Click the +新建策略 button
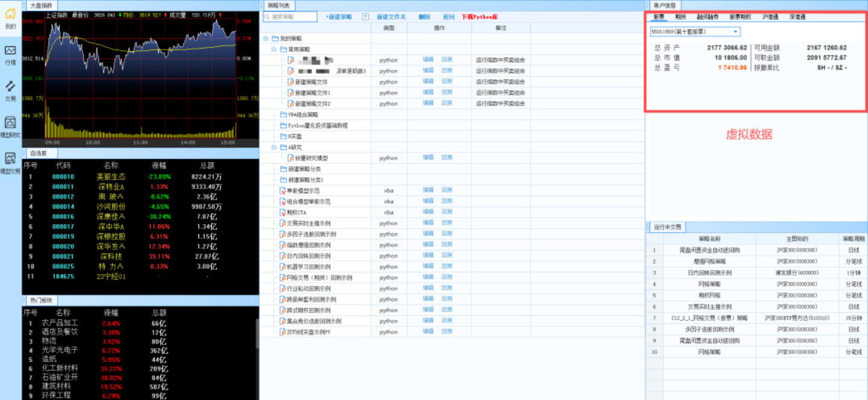Viewport: 868px width, 400px height. (x=338, y=17)
